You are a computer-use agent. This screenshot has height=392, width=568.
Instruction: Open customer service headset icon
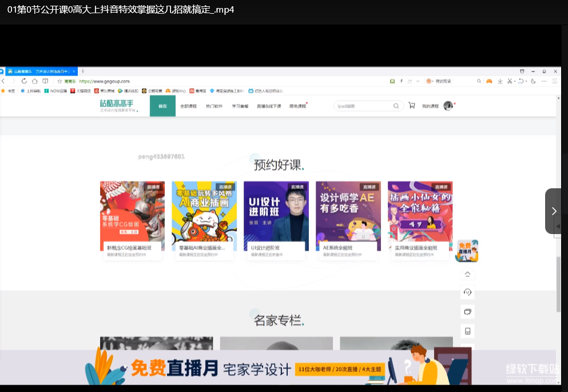pos(467,292)
